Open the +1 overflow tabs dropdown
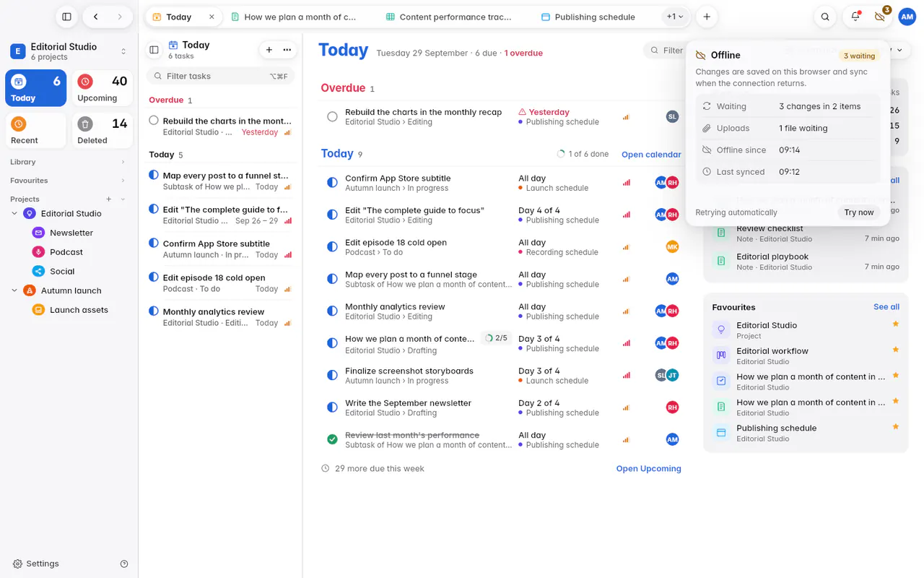 (x=675, y=17)
